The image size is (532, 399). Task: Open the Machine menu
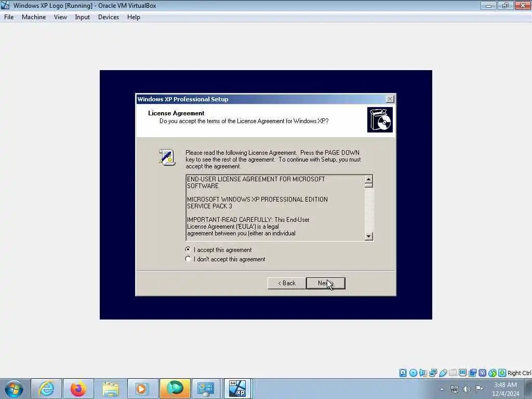[34, 17]
